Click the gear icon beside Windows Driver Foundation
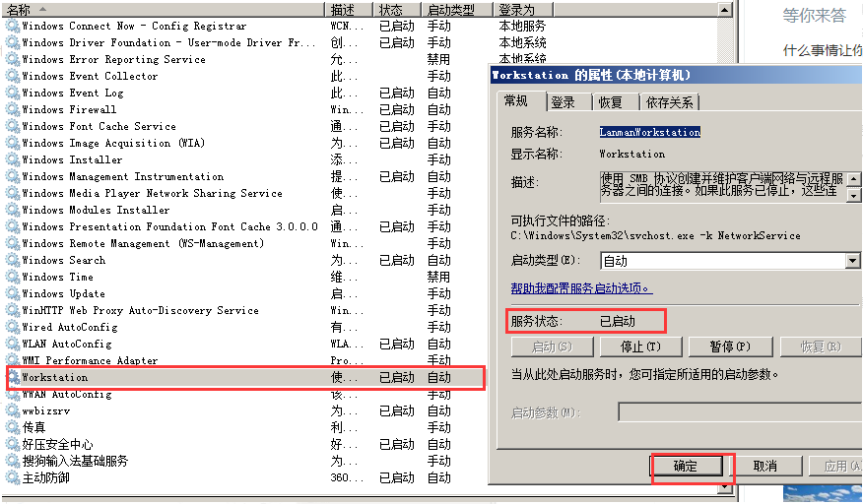This screenshot has width=863, height=504. coord(12,42)
